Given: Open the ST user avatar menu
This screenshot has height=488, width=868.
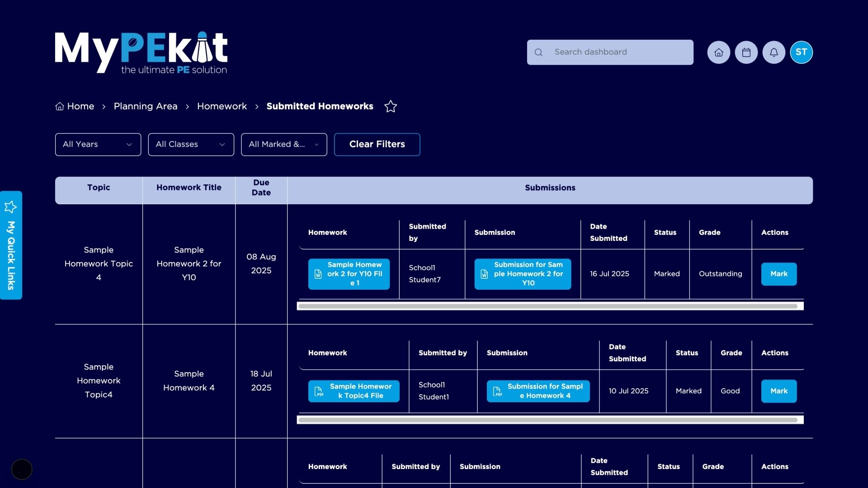Looking at the screenshot, I should tap(801, 52).
